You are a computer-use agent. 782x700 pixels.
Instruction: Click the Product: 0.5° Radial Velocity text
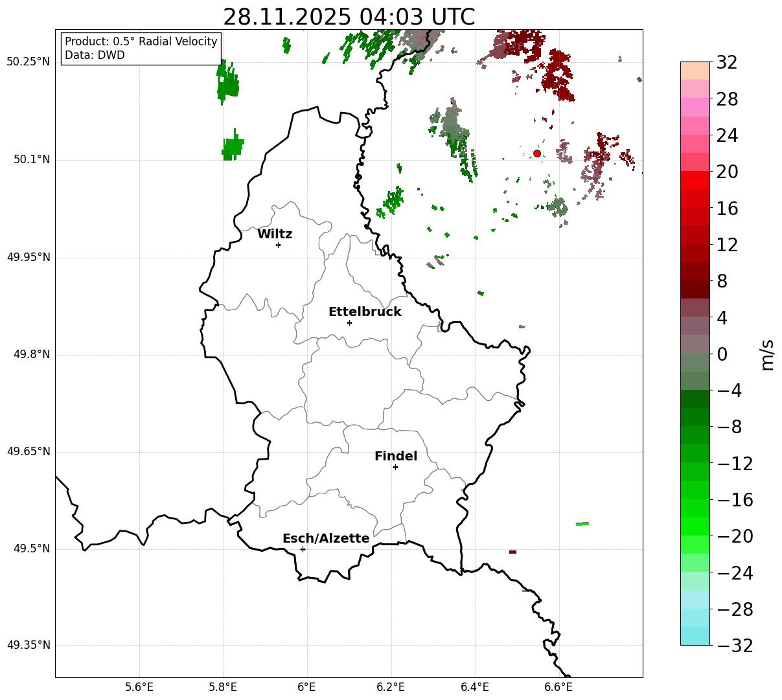[141, 41]
